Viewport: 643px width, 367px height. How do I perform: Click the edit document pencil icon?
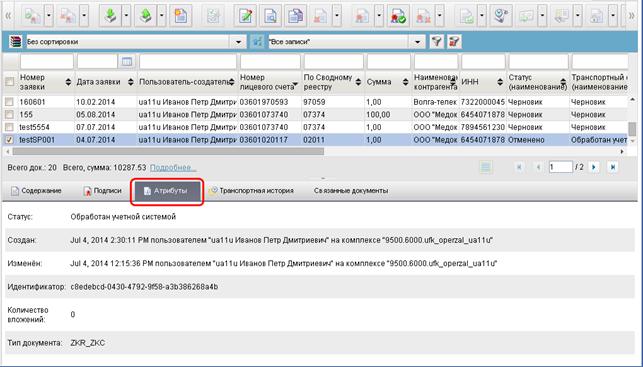coord(245,16)
